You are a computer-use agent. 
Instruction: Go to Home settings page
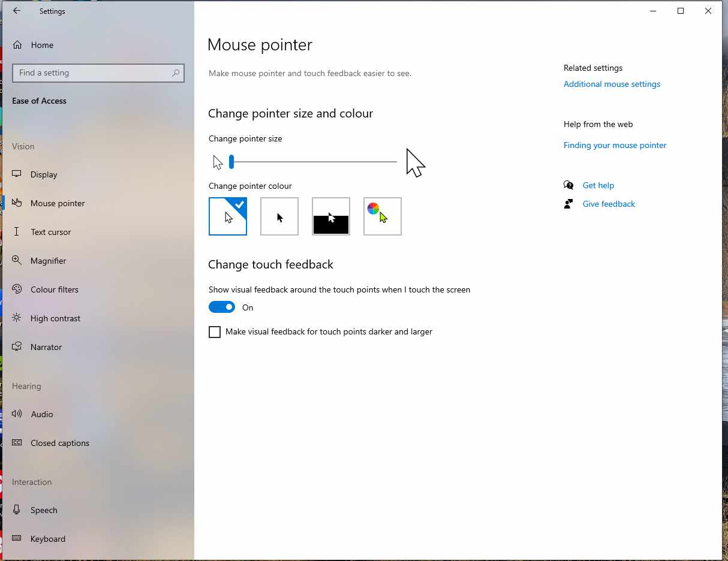[42, 45]
